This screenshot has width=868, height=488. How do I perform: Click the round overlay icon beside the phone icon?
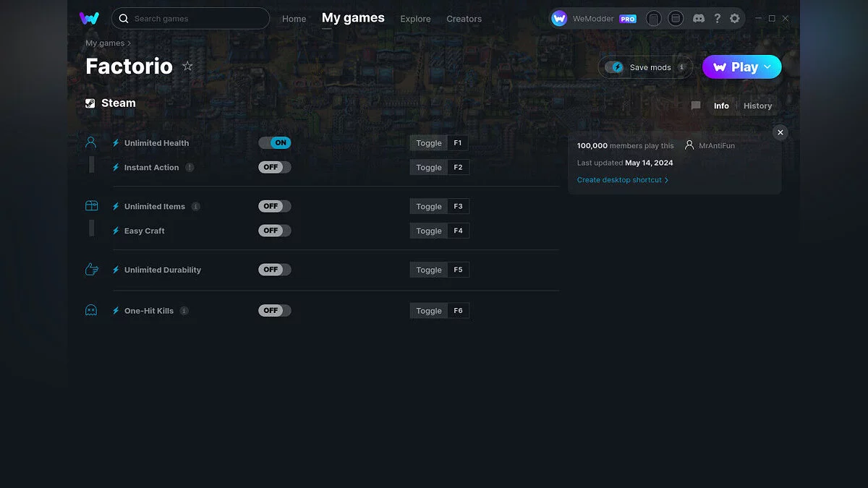click(676, 19)
